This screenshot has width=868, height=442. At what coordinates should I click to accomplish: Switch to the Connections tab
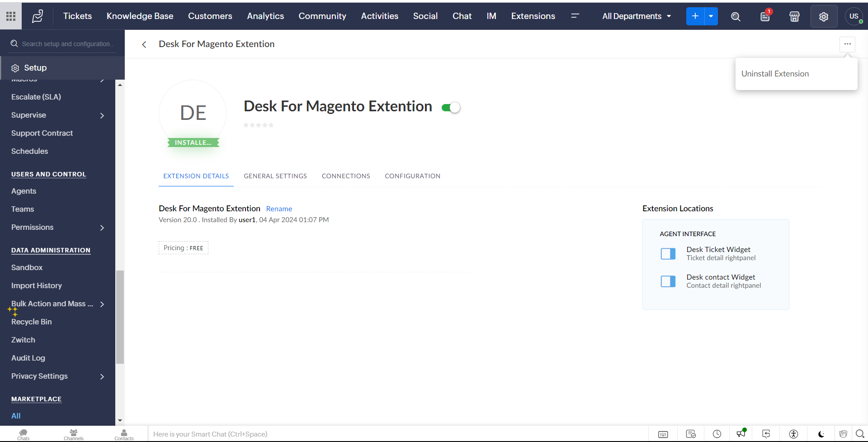click(346, 176)
